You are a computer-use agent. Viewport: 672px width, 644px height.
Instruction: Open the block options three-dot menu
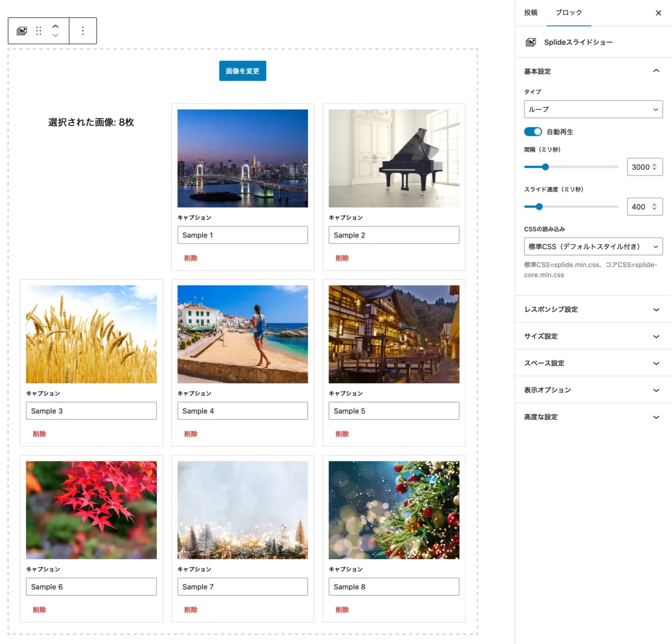click(x=83, y=31)
